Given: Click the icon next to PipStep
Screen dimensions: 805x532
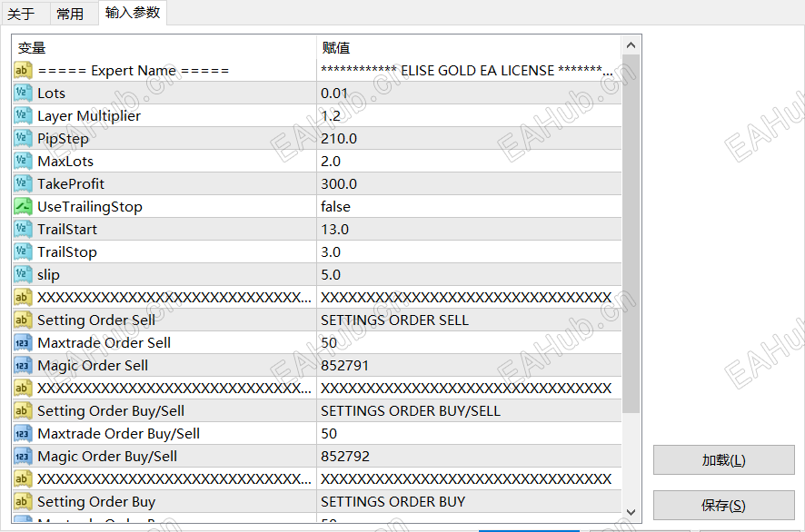Looking at the screenshot, I should [x=23, y=139].
